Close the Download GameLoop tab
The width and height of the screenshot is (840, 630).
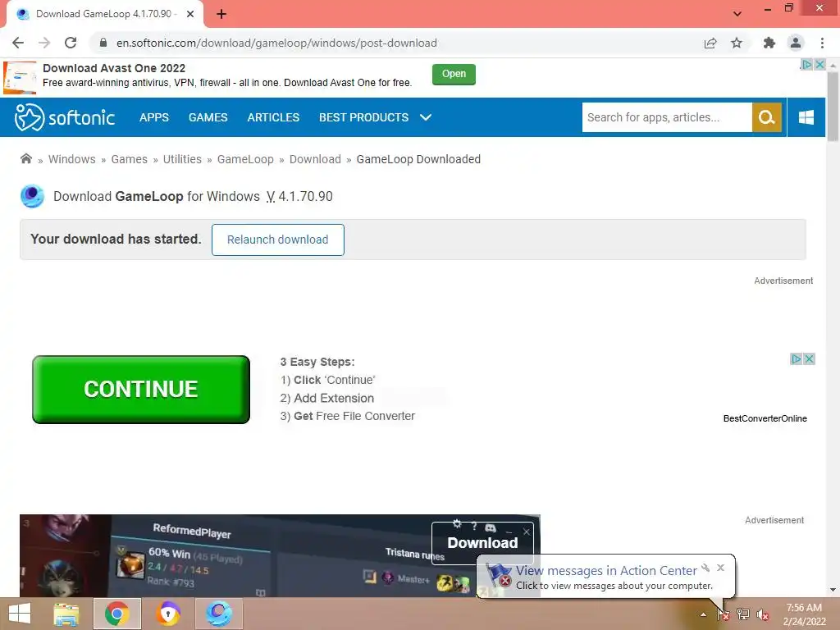(190, 14)
